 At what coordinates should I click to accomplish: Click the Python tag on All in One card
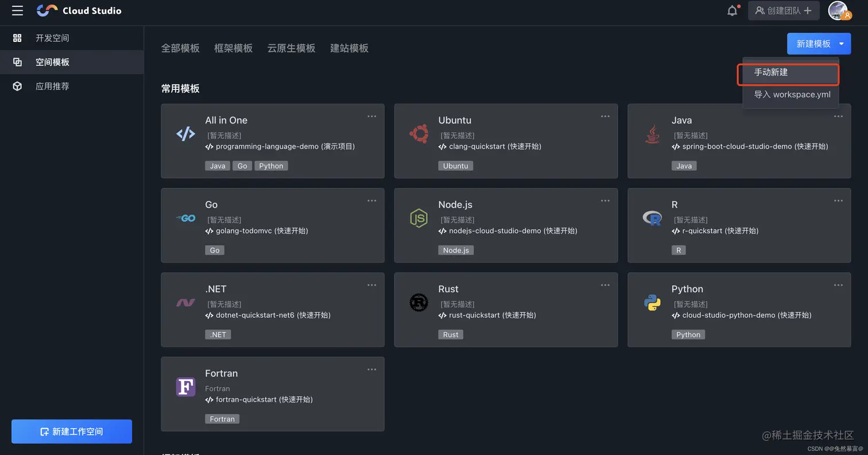271,166
